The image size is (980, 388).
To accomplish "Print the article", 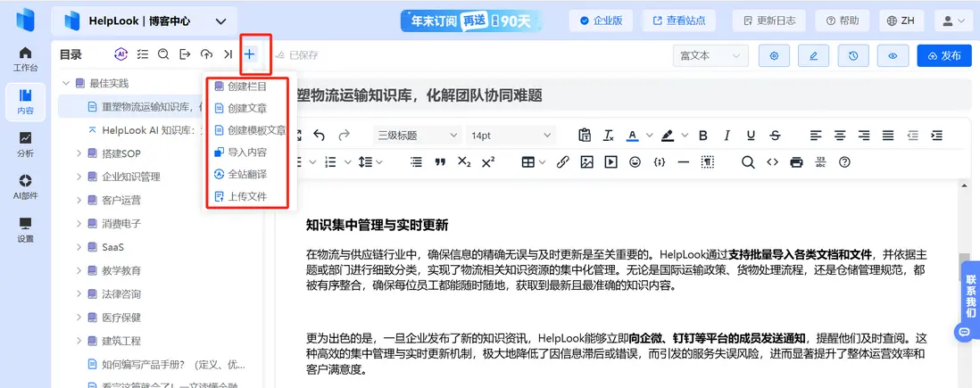I will pos(796,161).
